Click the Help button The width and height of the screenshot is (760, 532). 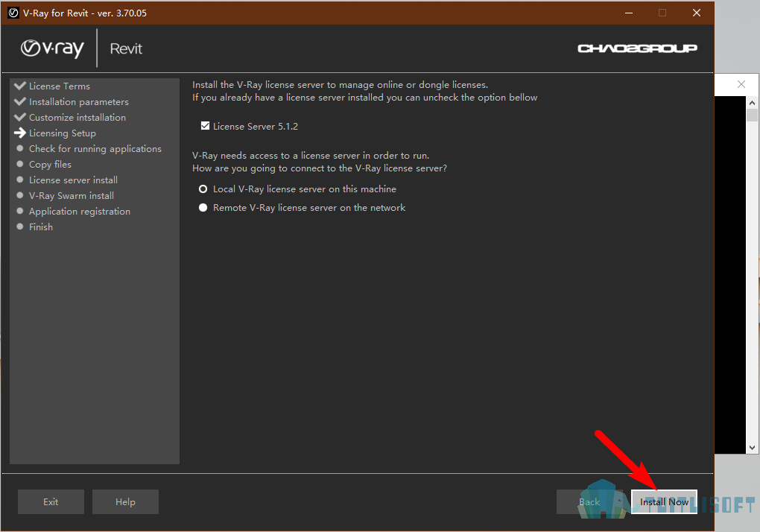point(125,502)
